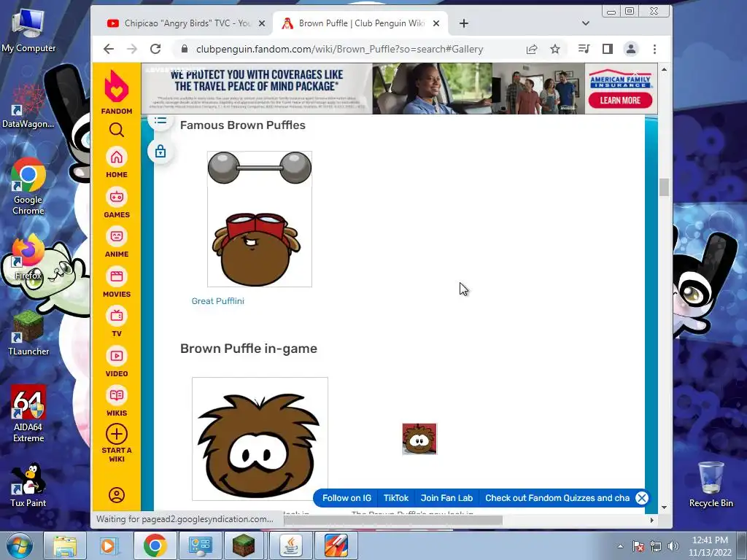
Task: Click the address bar padlock icon
Action: coord(185,49)
